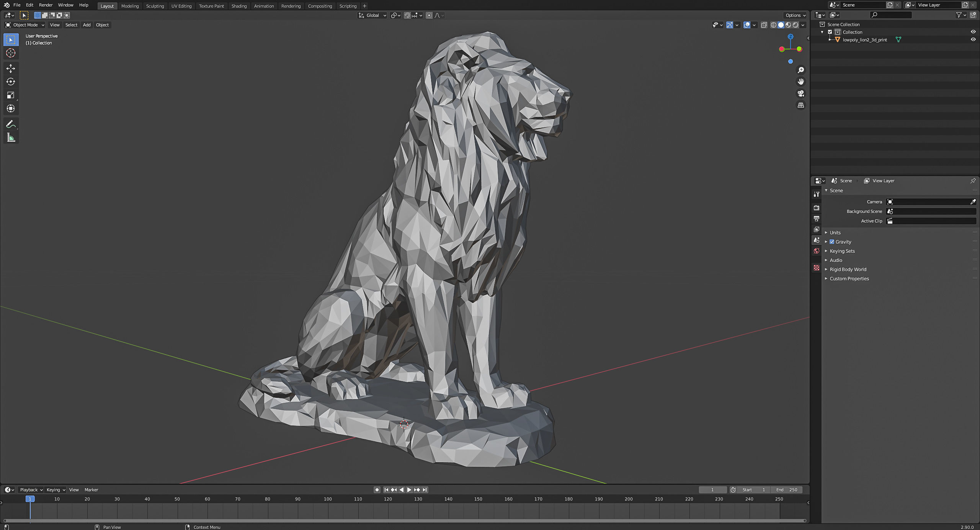
Task: Expand the Units panel
Action: tap(835, 232)
